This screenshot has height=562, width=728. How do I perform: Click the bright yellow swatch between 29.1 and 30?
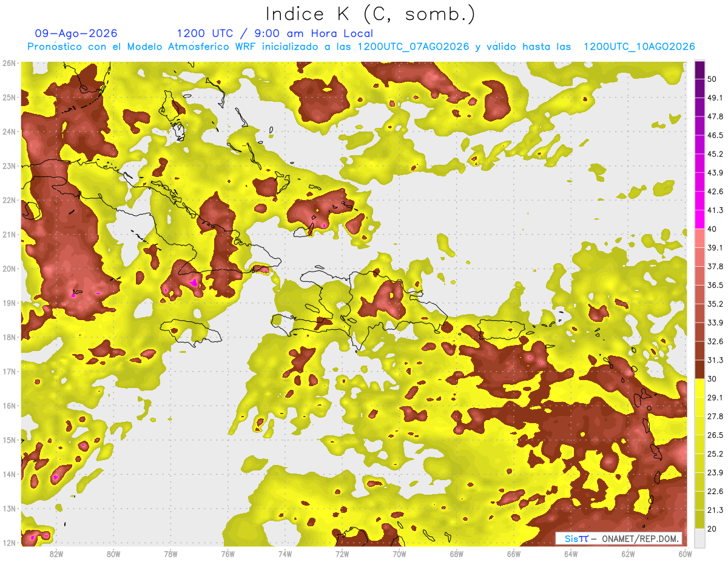[699, 387]
